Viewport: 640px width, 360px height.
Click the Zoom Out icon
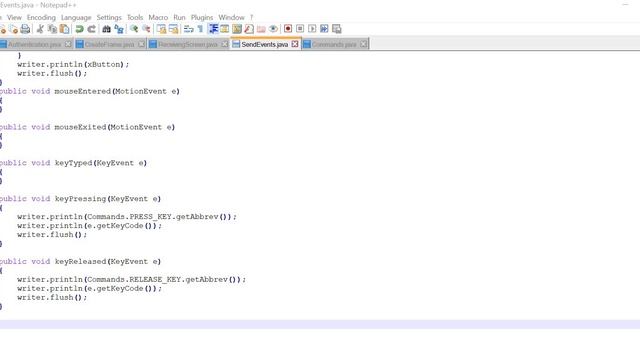click(146, 29)
